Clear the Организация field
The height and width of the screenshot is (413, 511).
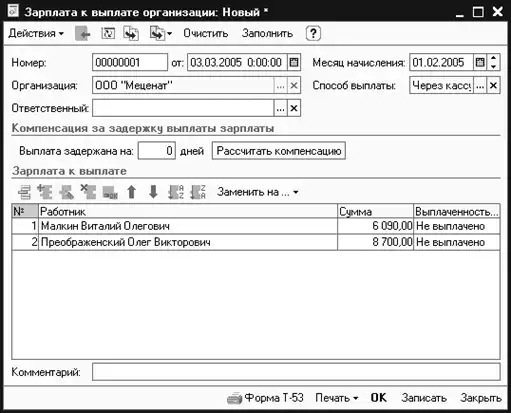point(294,86)
